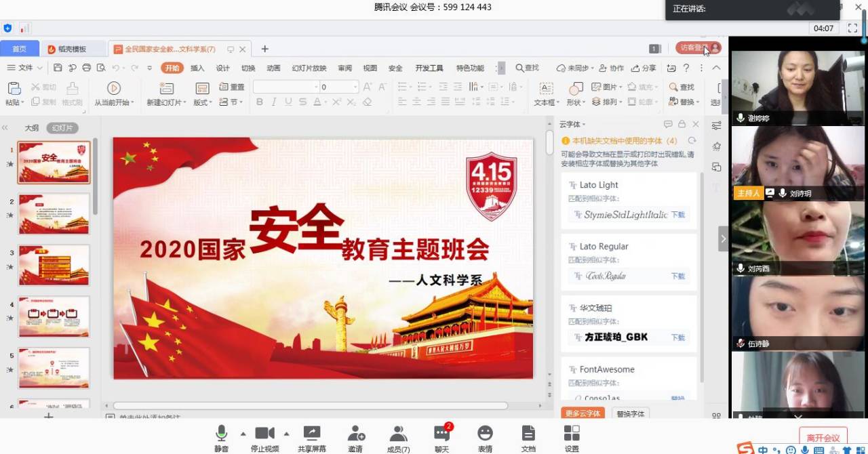Open meeting settings icon
The width and height of the screenshot is (868, 454).
click(x=572, y=434)
